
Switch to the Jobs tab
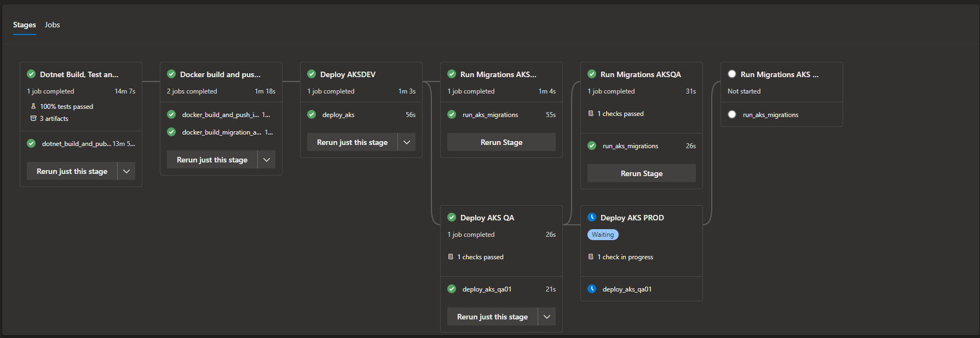53,25
